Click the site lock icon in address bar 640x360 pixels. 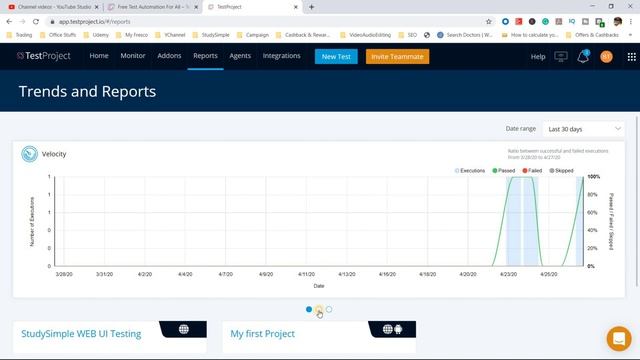pos(52,22)
